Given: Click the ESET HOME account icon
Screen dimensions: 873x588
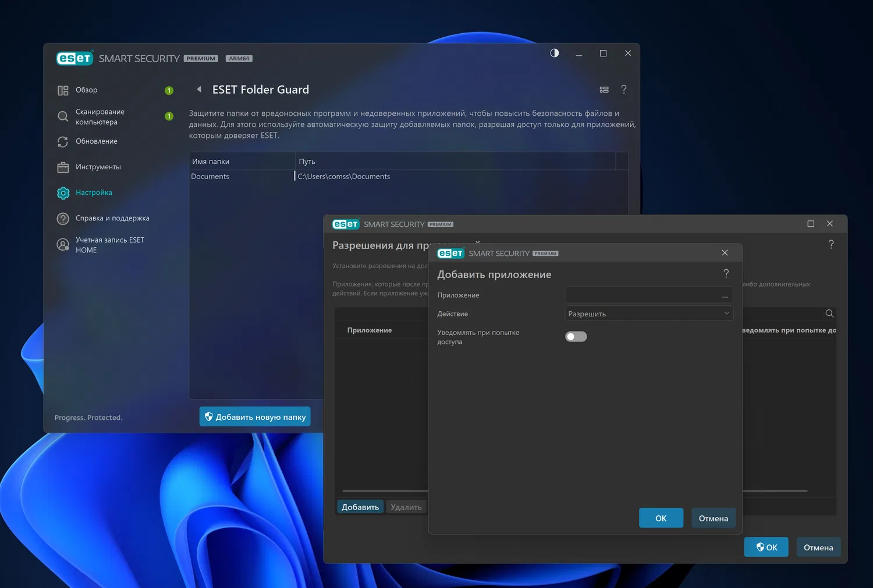Looking at the screenshot, I should point(63,245).
